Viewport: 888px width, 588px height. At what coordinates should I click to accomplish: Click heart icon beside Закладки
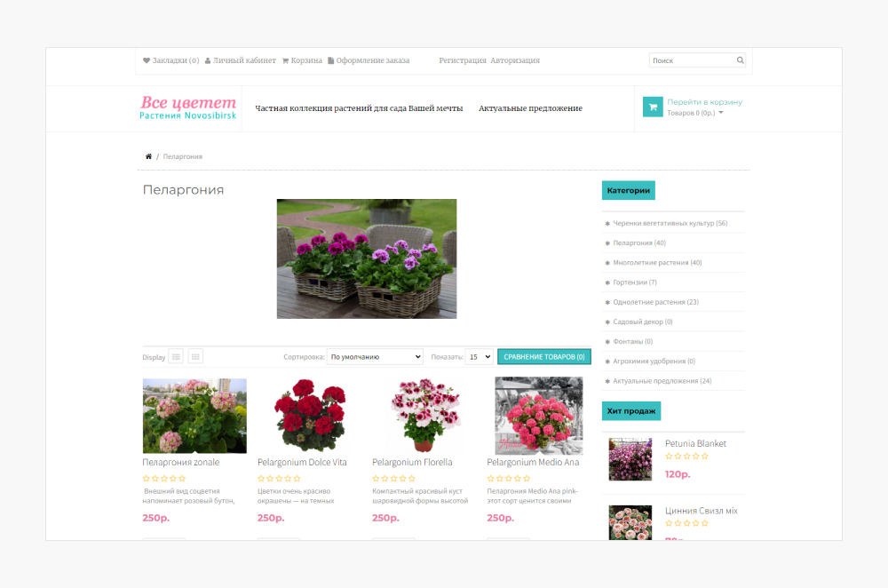(x=147, y=60)
